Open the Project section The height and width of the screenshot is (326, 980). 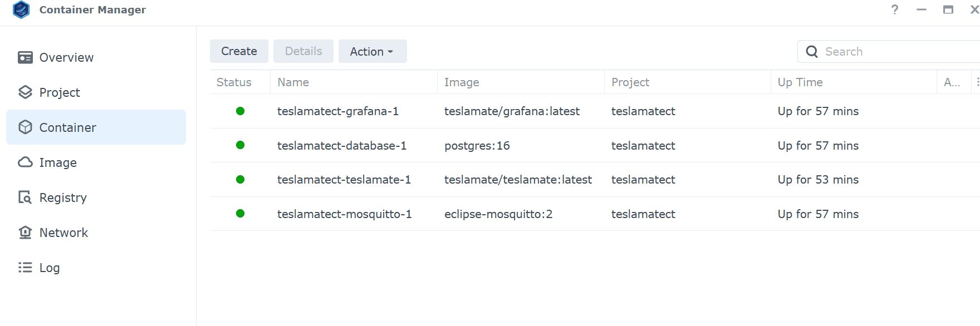click(96, 92)
